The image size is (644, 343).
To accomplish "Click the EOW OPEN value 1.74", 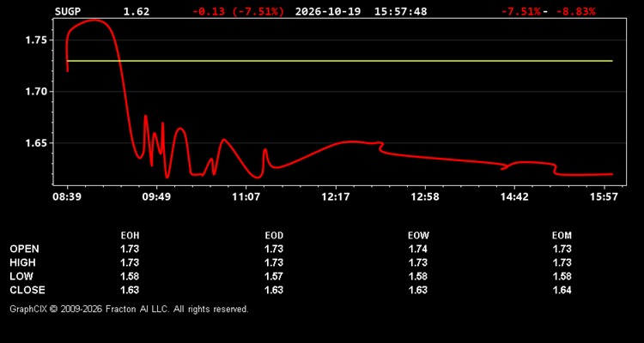I will pos(418,249).
